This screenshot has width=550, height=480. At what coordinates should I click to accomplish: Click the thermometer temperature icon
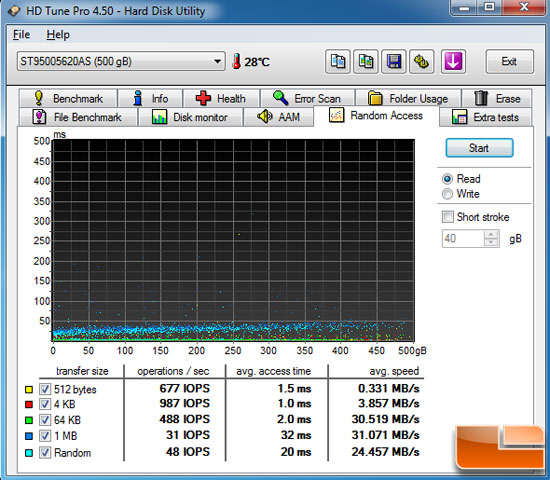pos(237,61)
